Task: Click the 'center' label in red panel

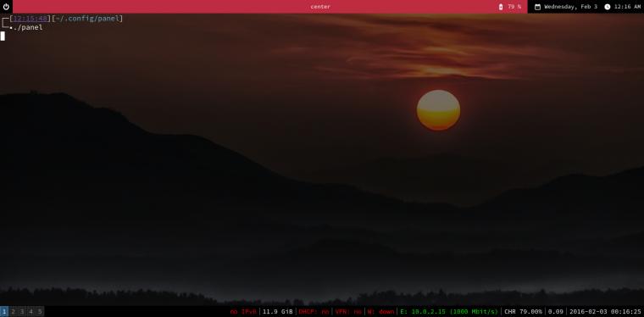Action: point(320,7)
